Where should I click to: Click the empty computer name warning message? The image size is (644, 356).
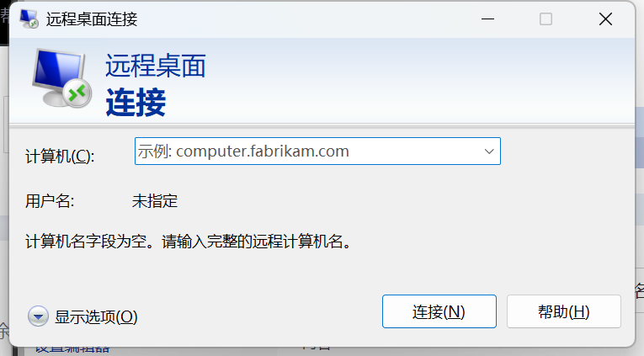point(189,241)
